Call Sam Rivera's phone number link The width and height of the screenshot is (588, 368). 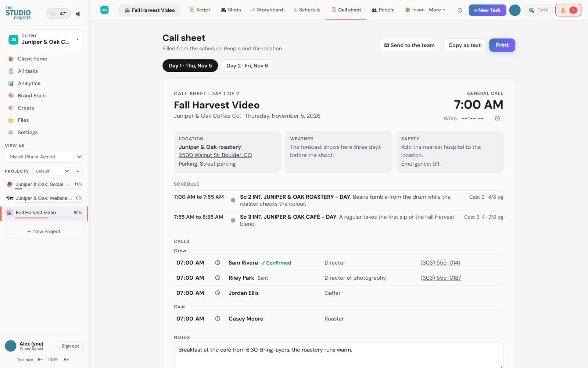pyautogui.click(x=440, y=263)
